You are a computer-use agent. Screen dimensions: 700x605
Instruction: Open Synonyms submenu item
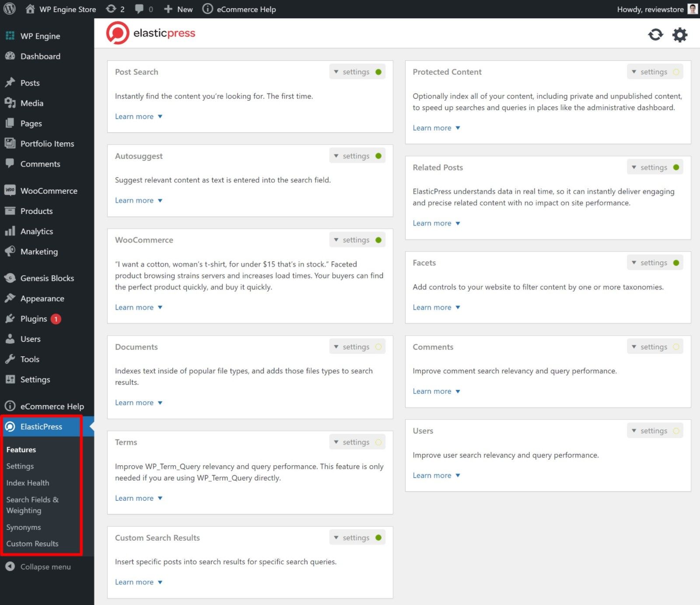(24, 527)
